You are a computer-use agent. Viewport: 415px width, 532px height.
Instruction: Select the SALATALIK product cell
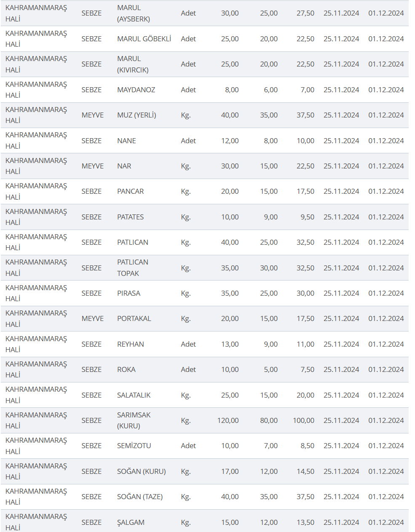(134, 395)
